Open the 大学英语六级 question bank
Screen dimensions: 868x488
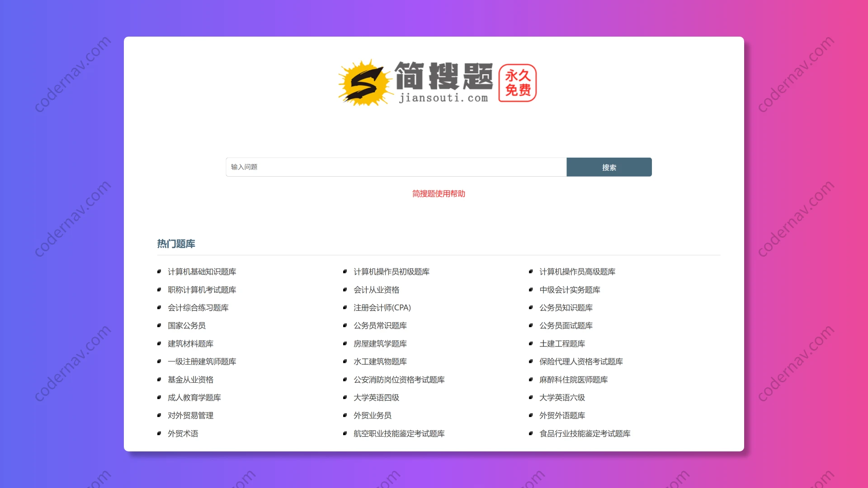pyautogui.click(x=562, y=398)
